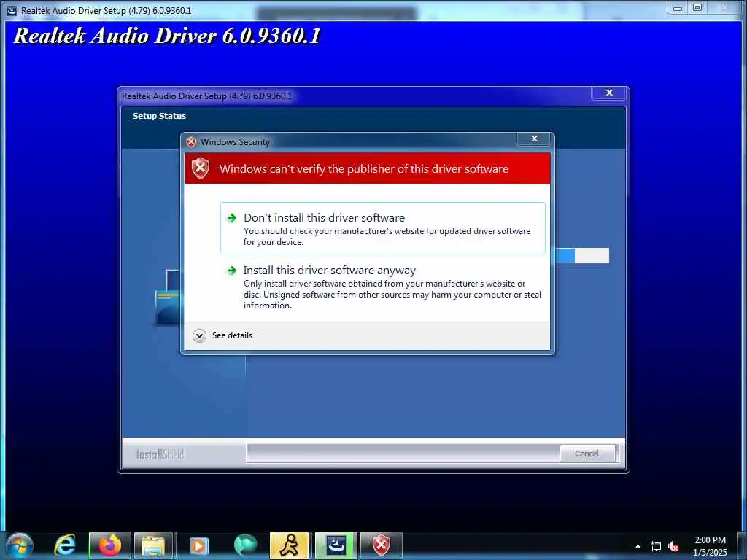Screen dimensions: 747x560
Task: Expand See details chevron
Action: coord(199,335)
